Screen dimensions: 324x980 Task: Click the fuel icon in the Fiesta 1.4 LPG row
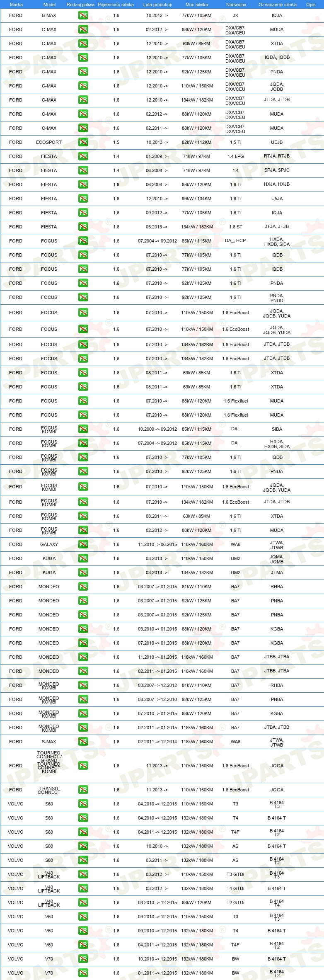point(83,156)
